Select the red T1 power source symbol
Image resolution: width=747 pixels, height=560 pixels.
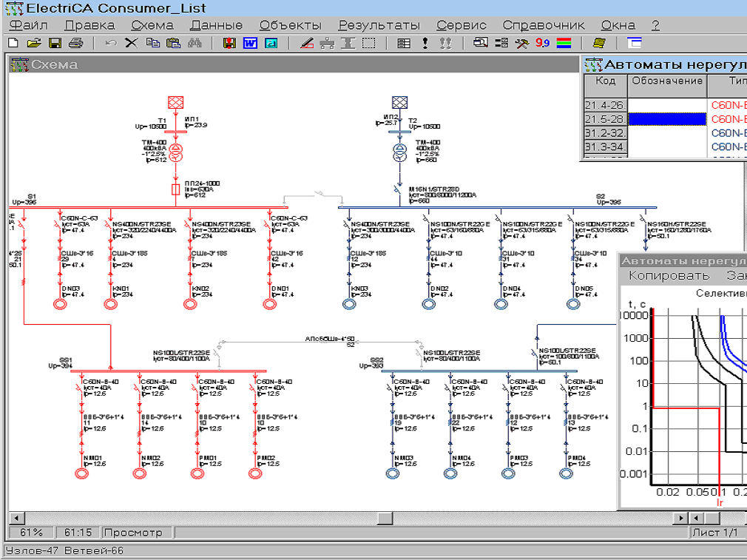(176, 103)
